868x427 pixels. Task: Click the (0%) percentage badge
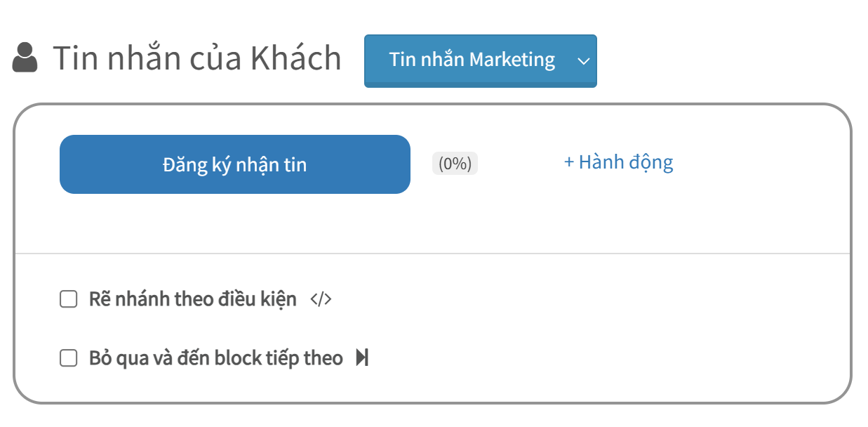[455, 164]
